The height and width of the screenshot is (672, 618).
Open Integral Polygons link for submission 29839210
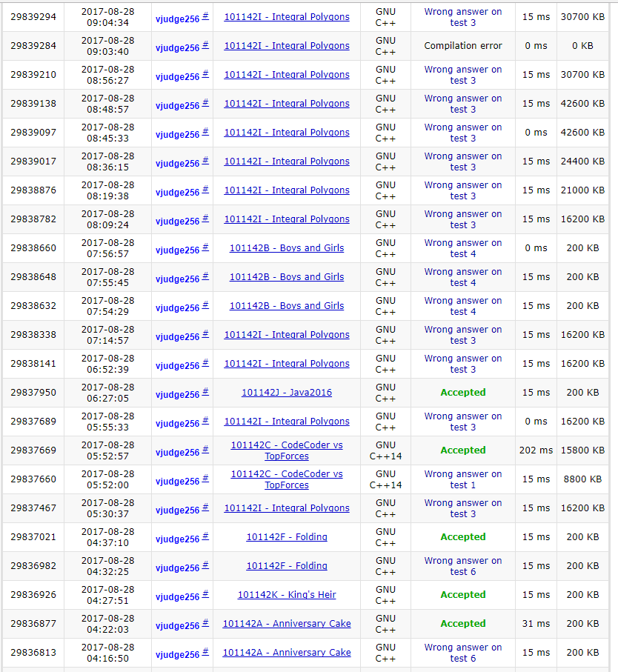[287, 75]
